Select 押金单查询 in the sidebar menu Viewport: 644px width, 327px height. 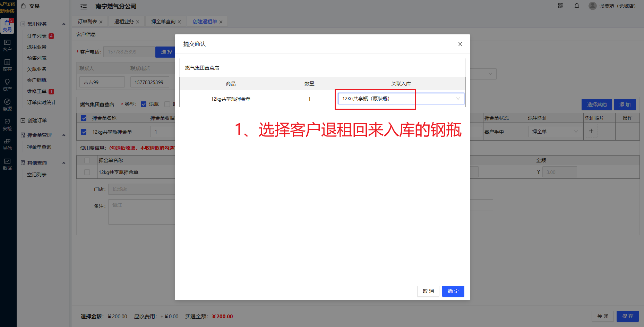pos(39,147)
